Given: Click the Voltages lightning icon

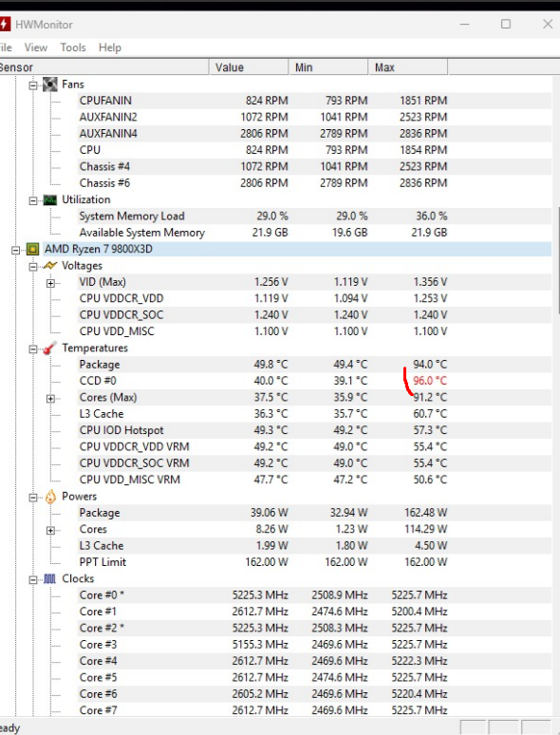Looking at the screenshot, I should pyautogui.click(x=50, y=266).
